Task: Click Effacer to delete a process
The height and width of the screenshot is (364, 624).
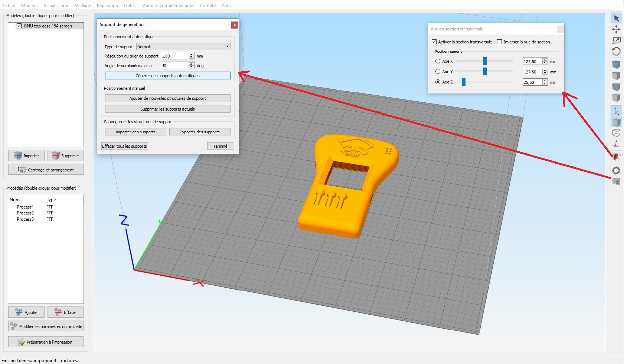Action: click(x=65, y=312)
